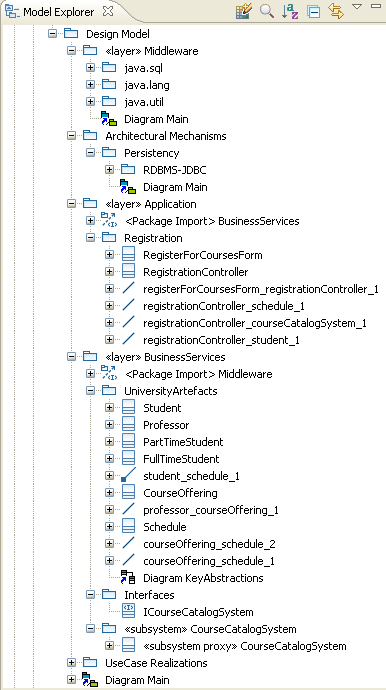Toggle Link with Editor arrows icon
This screenshot has width=386, height=690.
coord(336,11)
